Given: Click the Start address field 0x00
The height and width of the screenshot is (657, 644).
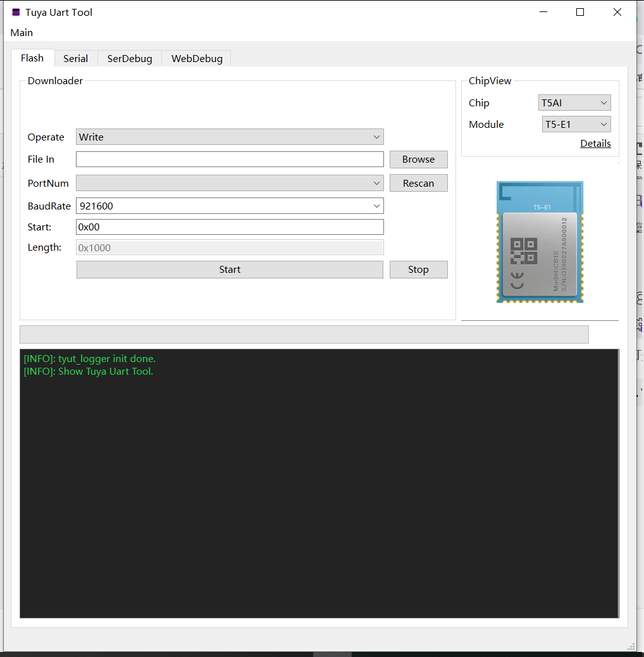Looking at the screenshot, I should [x=230, y=227].
